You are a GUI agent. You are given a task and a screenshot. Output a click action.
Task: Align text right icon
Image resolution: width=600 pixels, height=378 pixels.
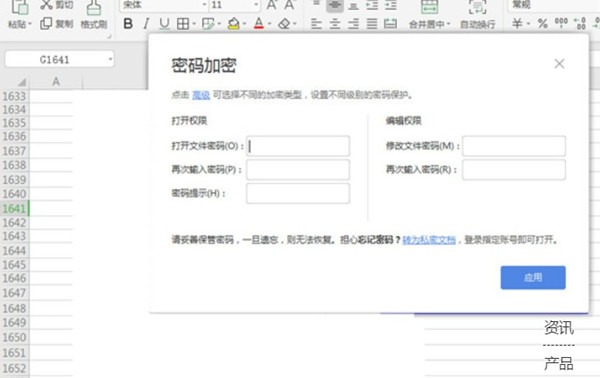point(353,24)
